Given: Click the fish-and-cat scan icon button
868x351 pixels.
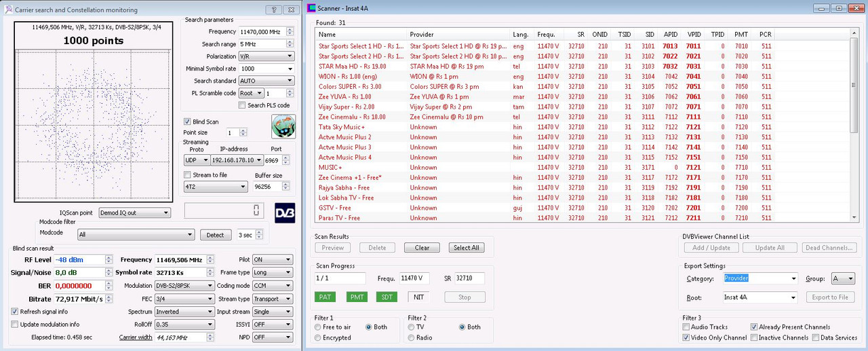Looking at the screenshot, I should [x=283, y=127].
